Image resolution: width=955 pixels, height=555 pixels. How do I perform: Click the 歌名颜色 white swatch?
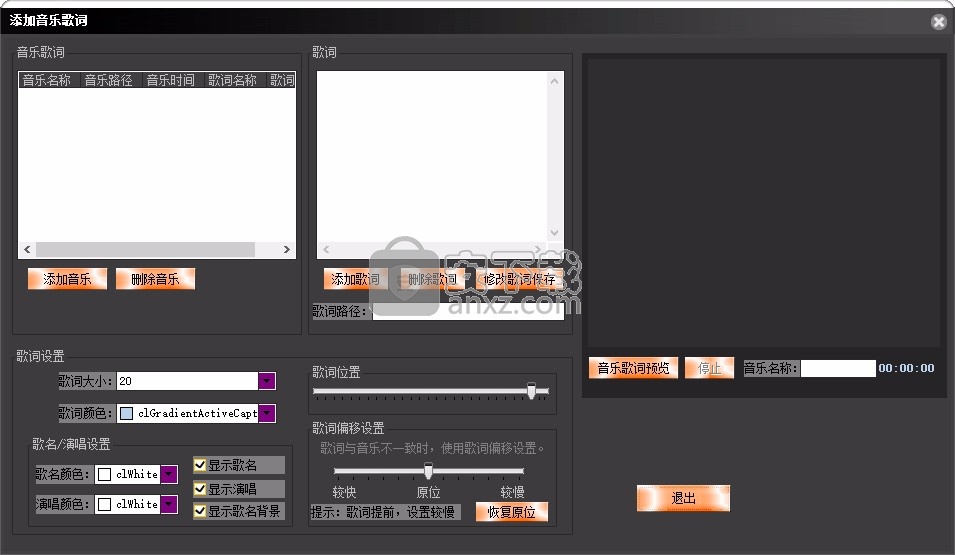(x=105, y=474)
